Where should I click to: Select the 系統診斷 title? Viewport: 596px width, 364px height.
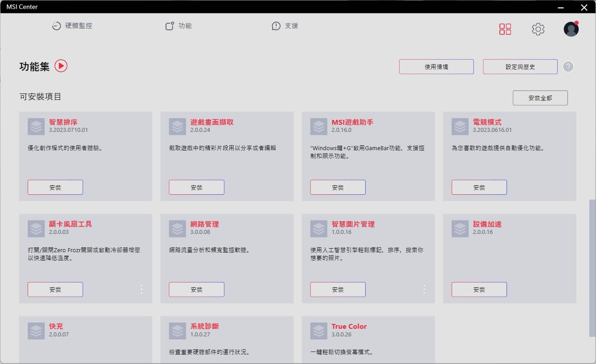[204, 326]
